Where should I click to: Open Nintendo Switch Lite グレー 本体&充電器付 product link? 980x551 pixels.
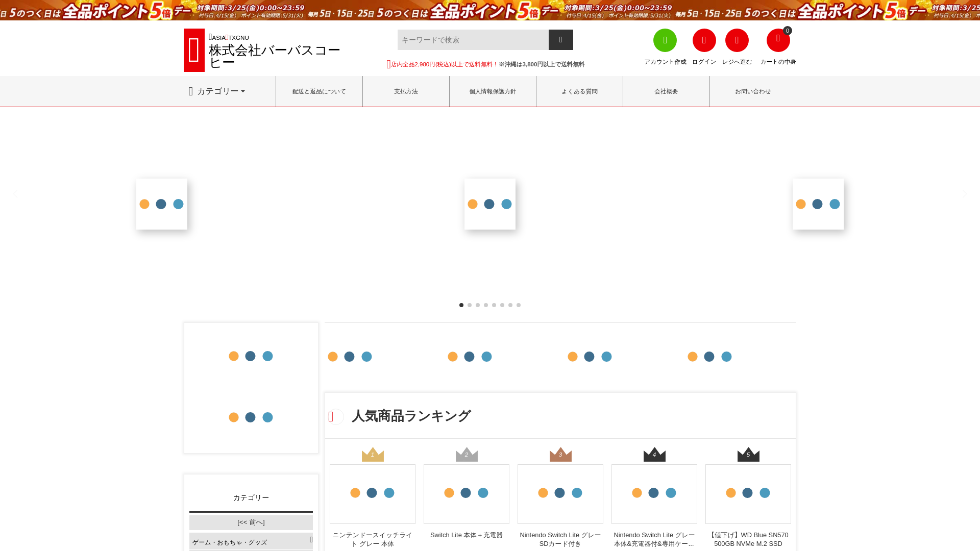(654, 539)
